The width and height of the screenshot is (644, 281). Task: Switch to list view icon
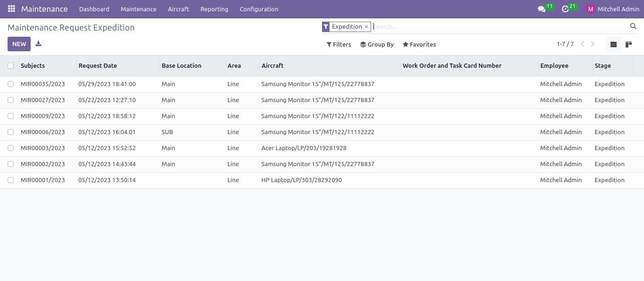click(x=613, y=44)
